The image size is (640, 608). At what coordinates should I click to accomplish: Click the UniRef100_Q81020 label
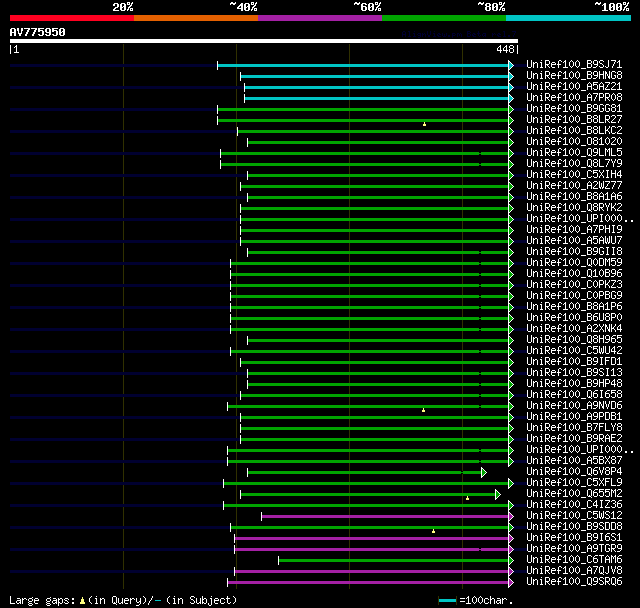[x=574, y=142]
